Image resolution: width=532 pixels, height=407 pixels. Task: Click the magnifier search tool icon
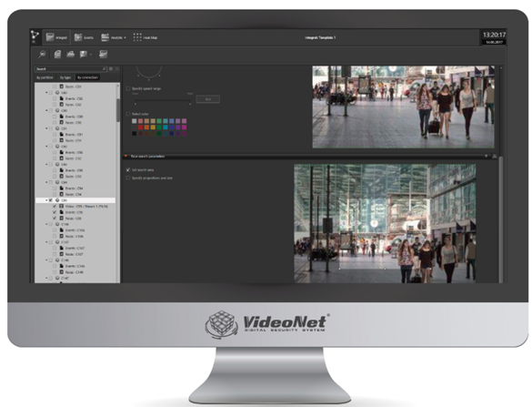coord(42,55)
